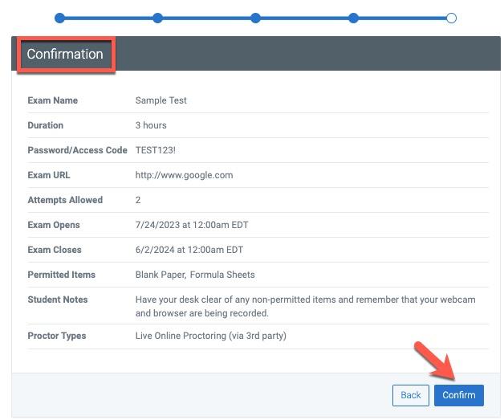Open the http://www.google.com exam URL
This screenshot has height=420, width=504.
[184, 175]
